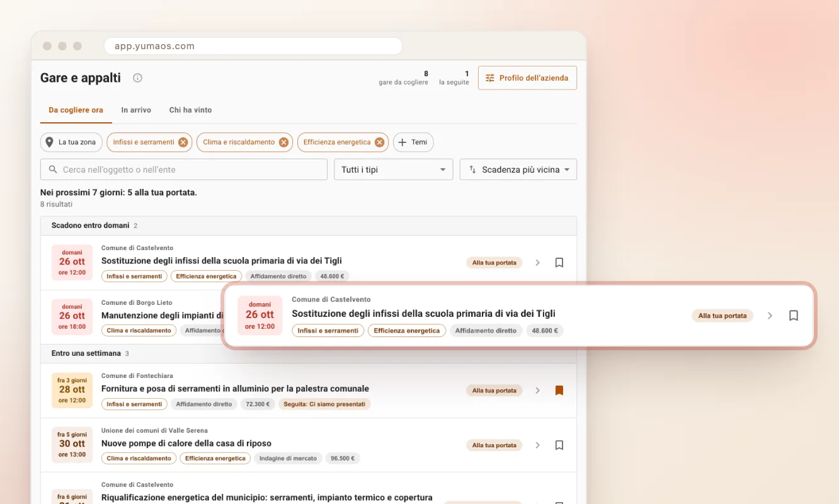Open details chevron for Valle Serena tender

click(537, 445)
